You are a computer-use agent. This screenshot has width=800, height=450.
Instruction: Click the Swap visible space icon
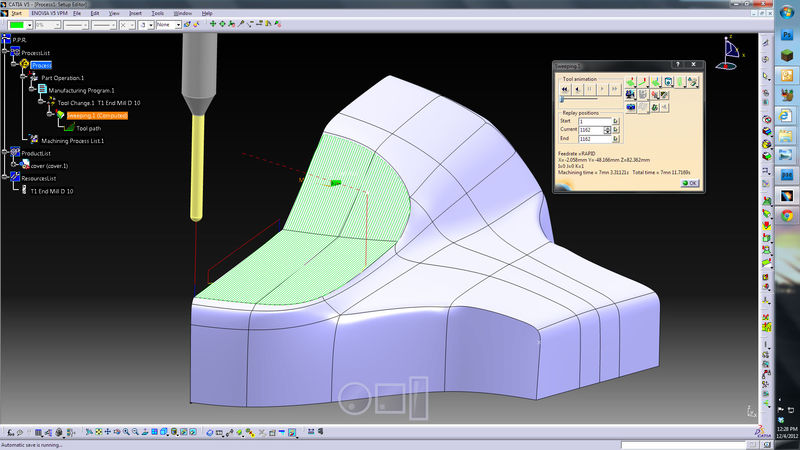point(193,432)
